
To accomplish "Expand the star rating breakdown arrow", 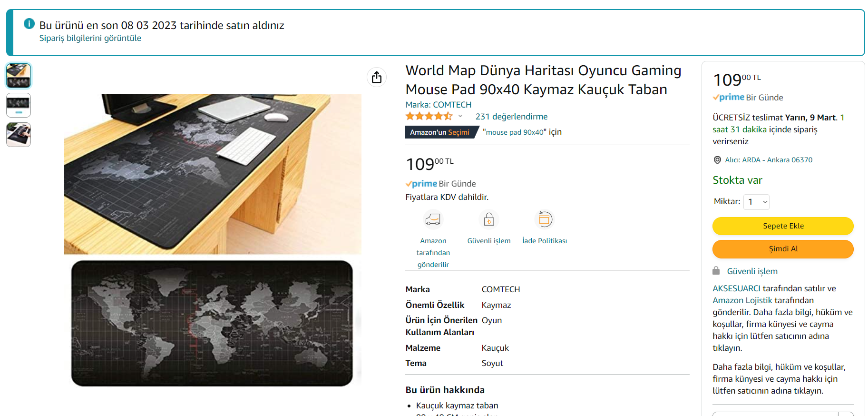I will (x=460, y=116).
